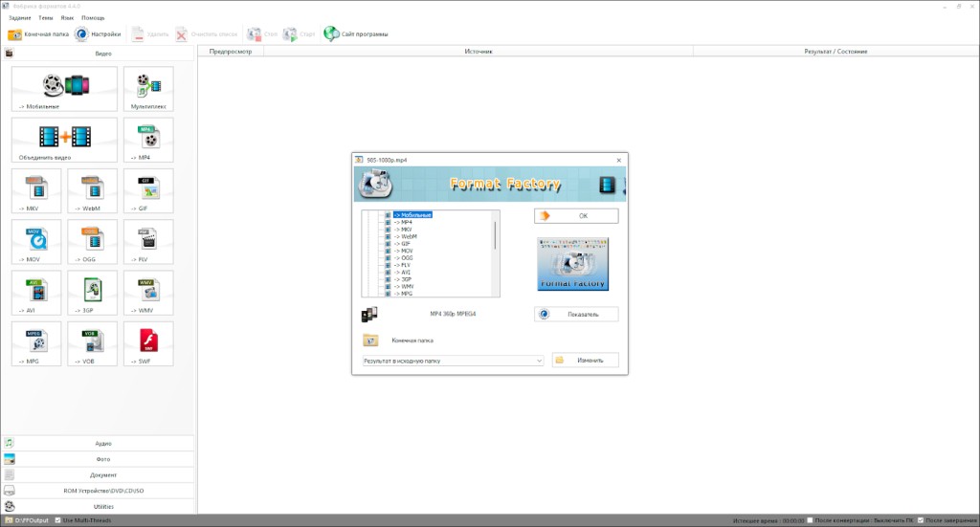Choose the -> VOB format tile
980x527 pixels.
(x=92, y=344)
